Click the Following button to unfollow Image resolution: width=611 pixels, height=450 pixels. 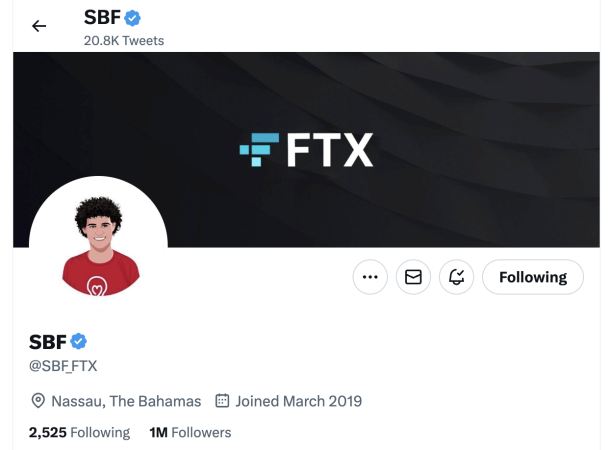click(533, 277)
